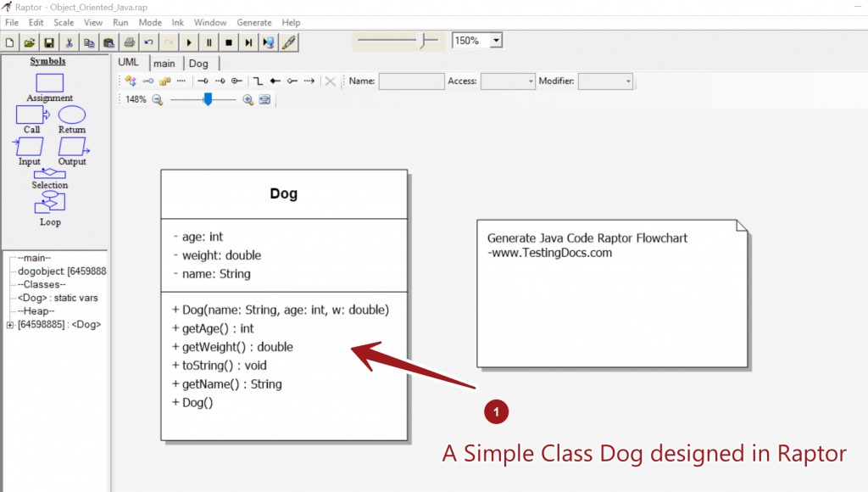The width and height of the screenshot is (868, 492).
Task: Click the zoom-in magnifier in UML toolbar
Action: click(x=248, y=99)
